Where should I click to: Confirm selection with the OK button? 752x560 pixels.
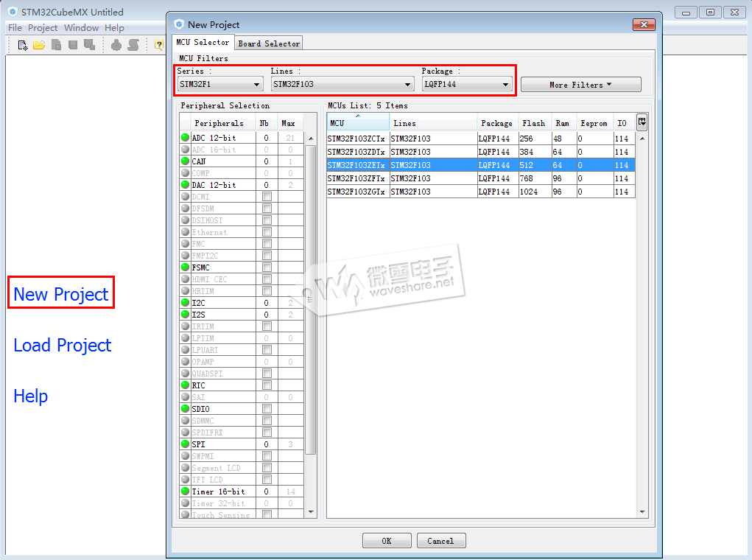tap(387, 541)
